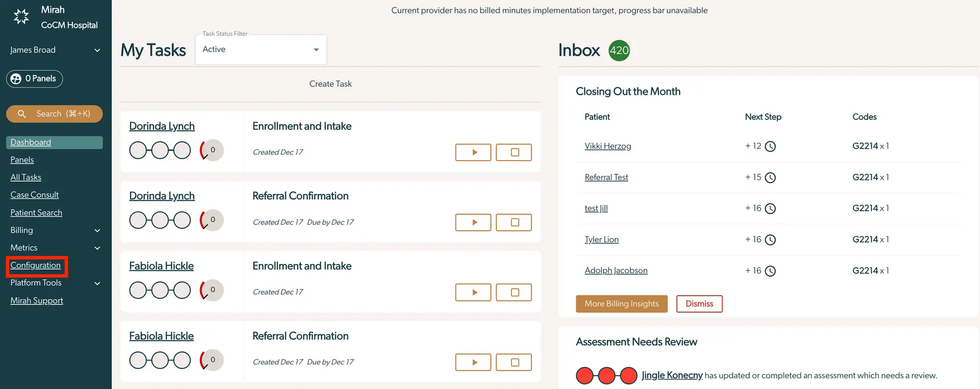Click Create Task
Image resolution: width=980 pixels, height=389 pixels.
[x=330, y=84]
